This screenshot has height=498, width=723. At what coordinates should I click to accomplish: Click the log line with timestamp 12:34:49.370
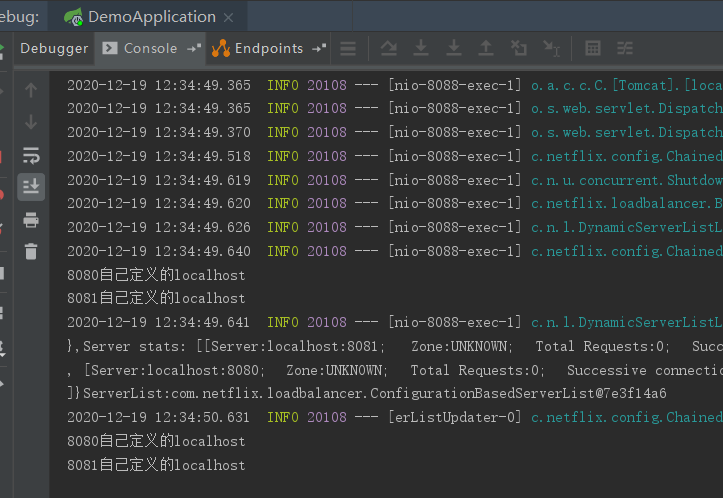coord(395,132)
